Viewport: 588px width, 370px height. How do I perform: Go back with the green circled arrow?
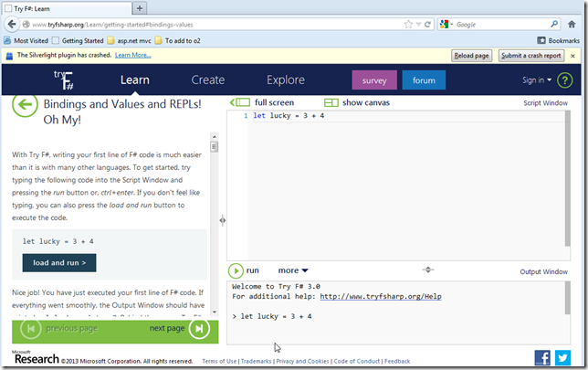pos(25,104)
